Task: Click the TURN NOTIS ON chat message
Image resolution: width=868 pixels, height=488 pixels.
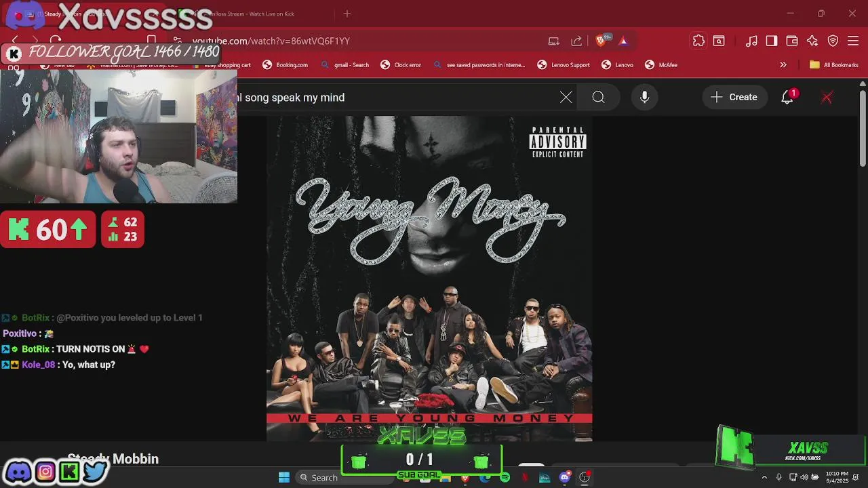Action: (91, 349)
